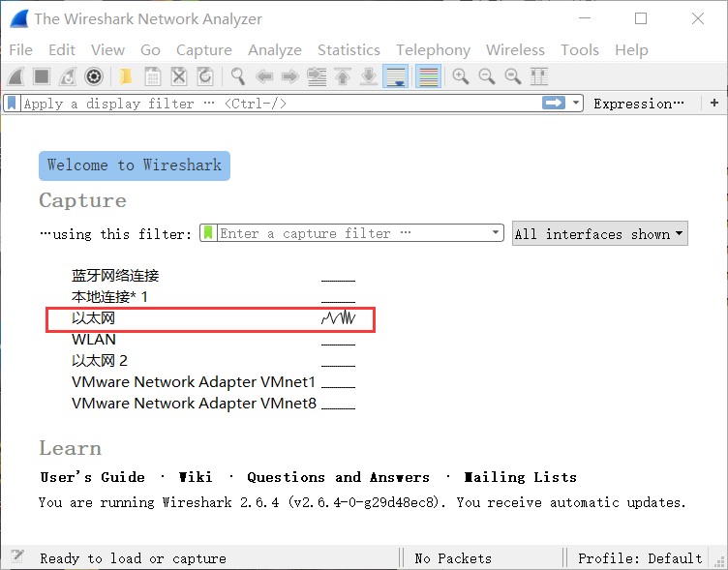The width and height of the screenshot is (728, 570).
Task: Open the Mailing Lists link
Action: coord(520,477)
